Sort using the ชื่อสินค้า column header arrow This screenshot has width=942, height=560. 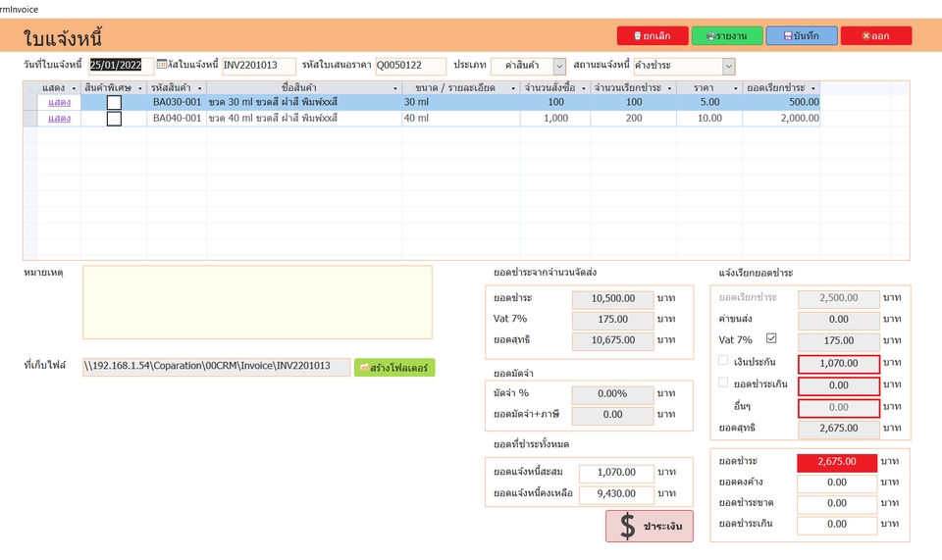click(x=395, y=88)
